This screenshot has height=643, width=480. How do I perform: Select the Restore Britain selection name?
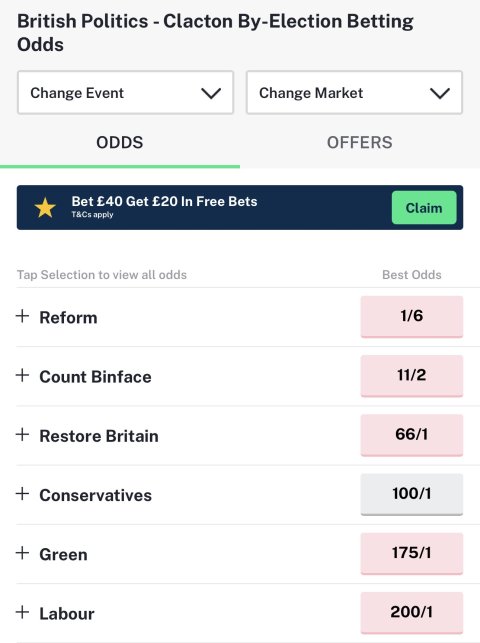click(x=99, y=436)
